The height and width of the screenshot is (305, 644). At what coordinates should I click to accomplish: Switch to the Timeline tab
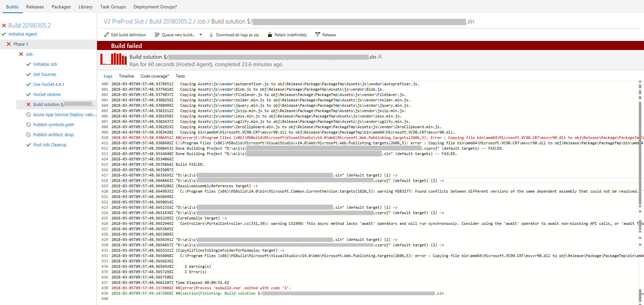tap(126, 76)
